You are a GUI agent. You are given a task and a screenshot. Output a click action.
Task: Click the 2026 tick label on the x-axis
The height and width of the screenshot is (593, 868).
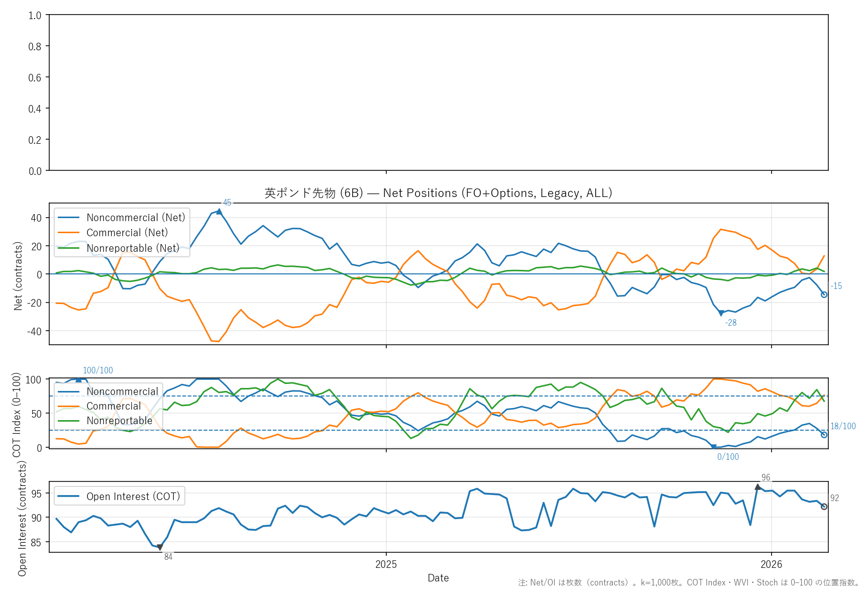coord(771,564)
